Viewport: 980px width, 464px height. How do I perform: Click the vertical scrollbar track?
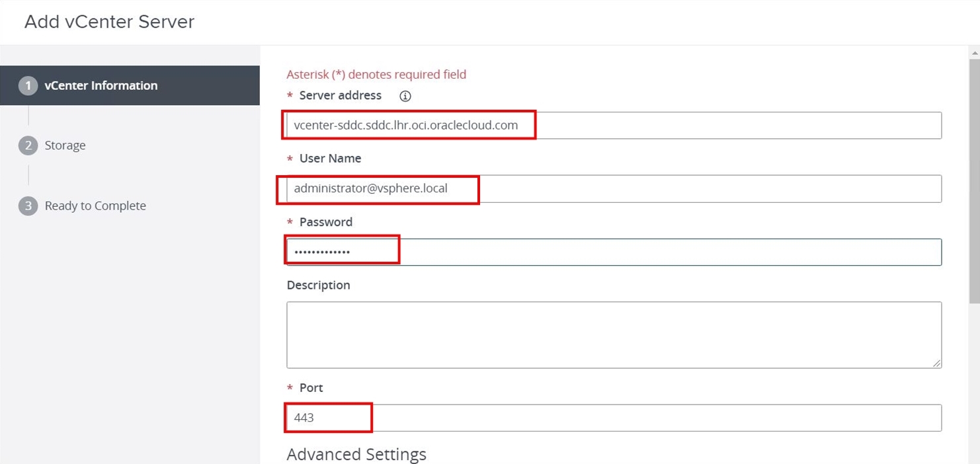click(973, 264)
